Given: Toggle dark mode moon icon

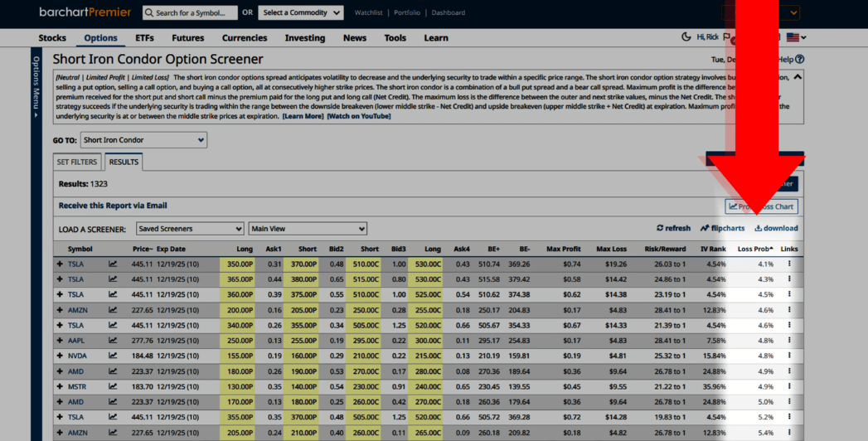Looking at the screenshot, I should click(x=686, y=37).
